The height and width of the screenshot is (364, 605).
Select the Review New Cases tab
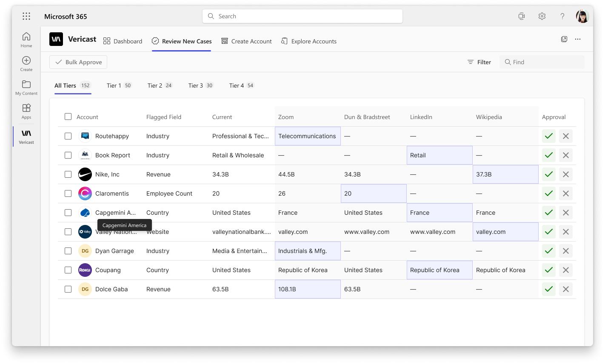click(182, 41)
